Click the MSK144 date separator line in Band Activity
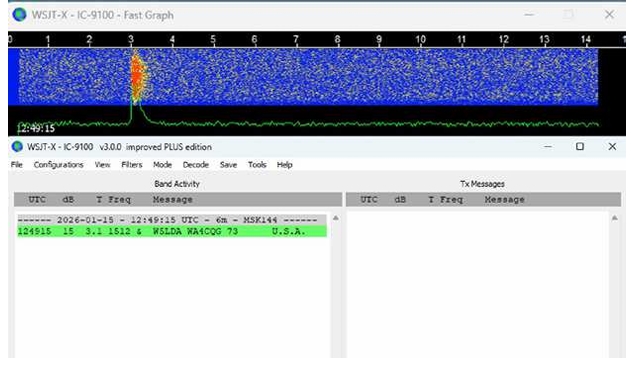The image size is (637, 366). 172,220
